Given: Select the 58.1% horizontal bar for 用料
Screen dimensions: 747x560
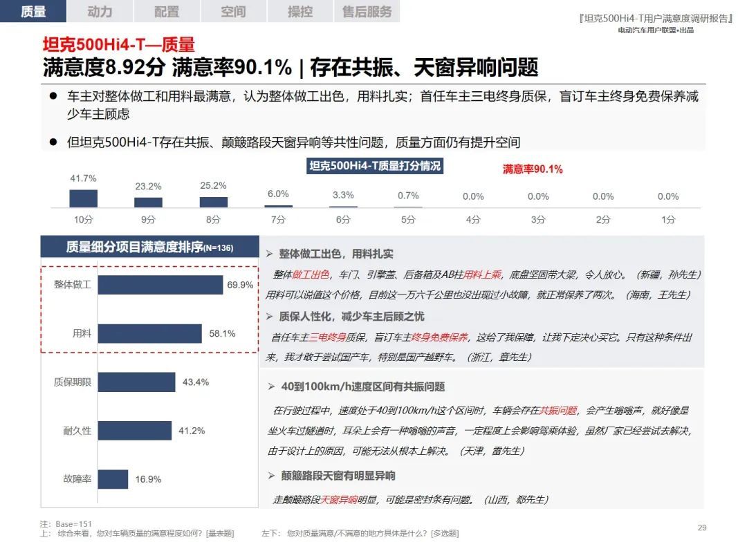Looking at the screenshot, I should click(150, 333).
